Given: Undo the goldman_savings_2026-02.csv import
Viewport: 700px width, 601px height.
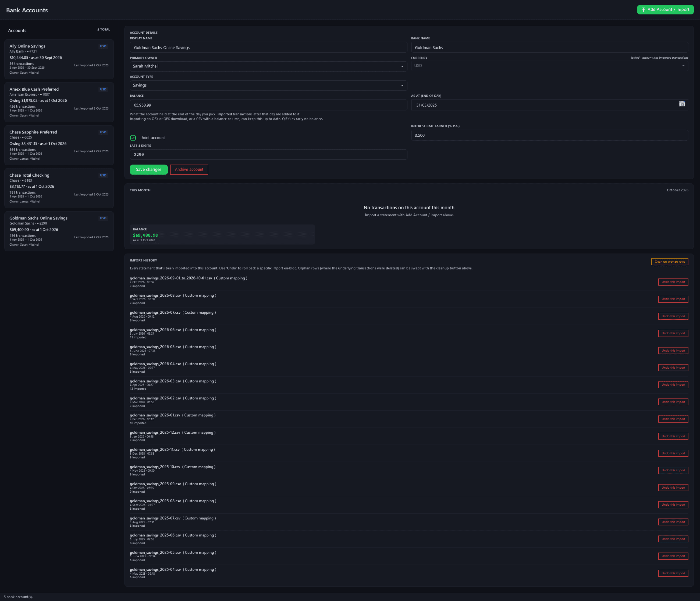Looking at the screenshot, I should [673, 402].
